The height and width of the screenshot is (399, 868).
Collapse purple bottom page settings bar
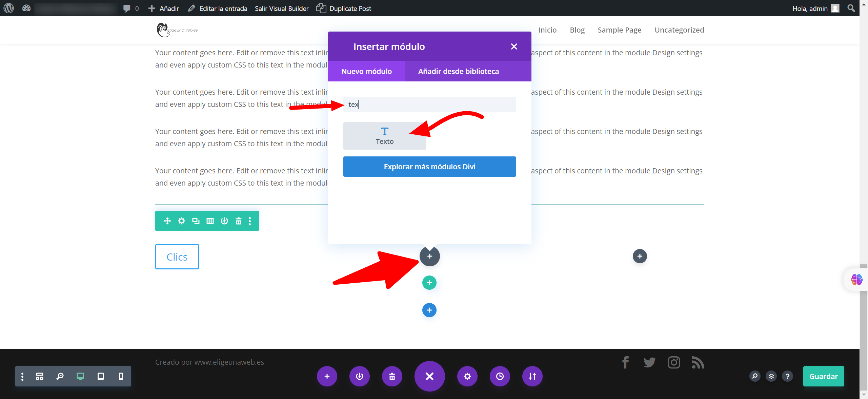[x=429, y=376]
